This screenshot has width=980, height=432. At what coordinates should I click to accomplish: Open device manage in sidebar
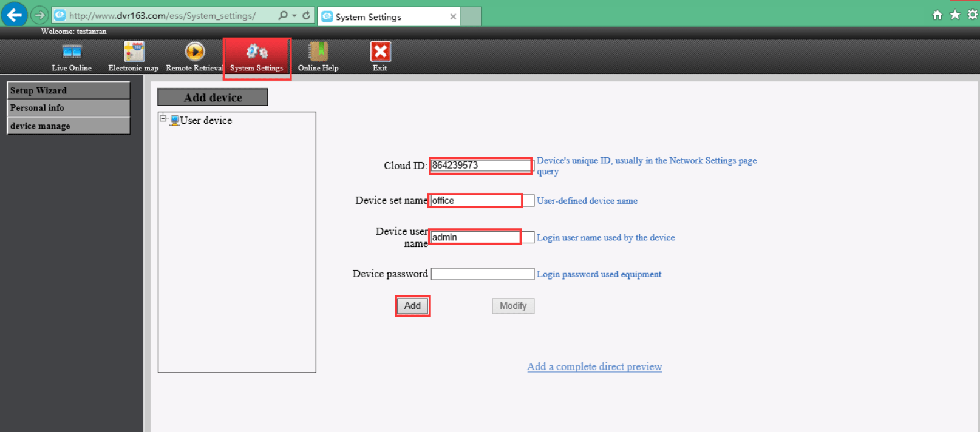click(x=68, y=126)
